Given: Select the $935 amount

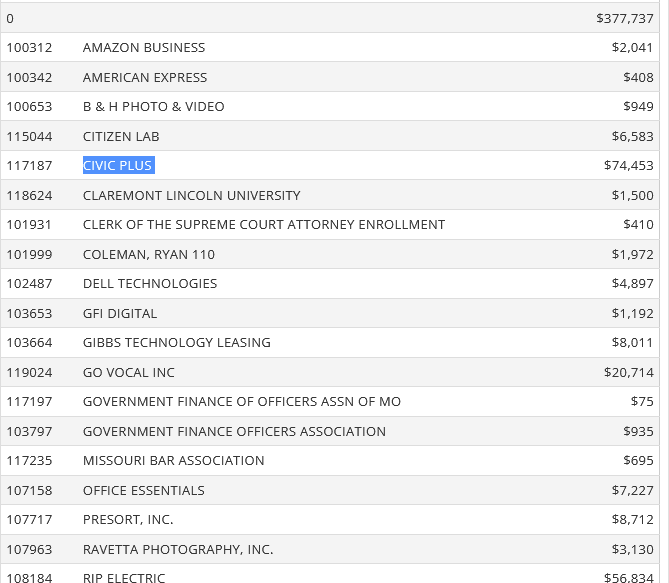Looking at the screenshot, I should 638,431.
